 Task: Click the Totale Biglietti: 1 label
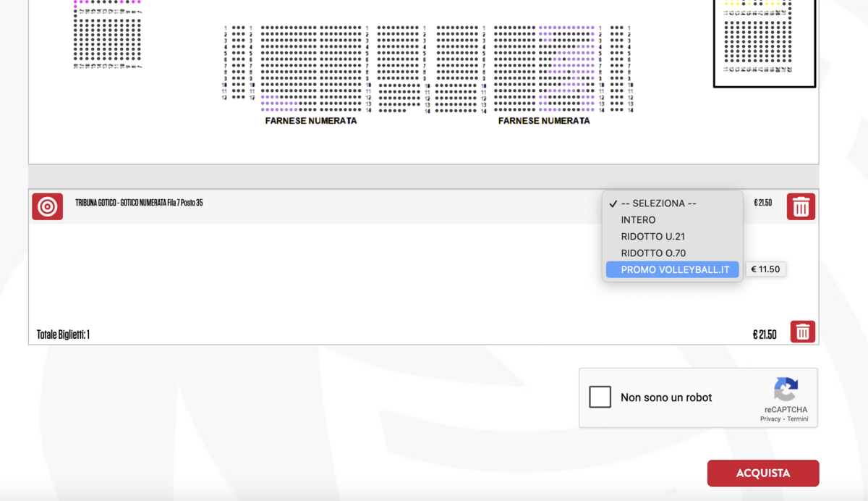63,334
